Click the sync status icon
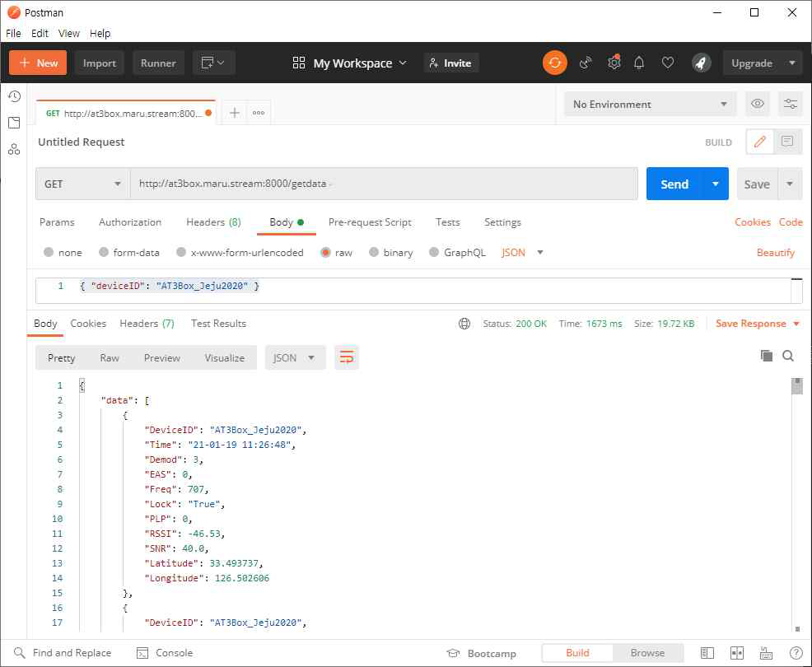 [554, 63]
